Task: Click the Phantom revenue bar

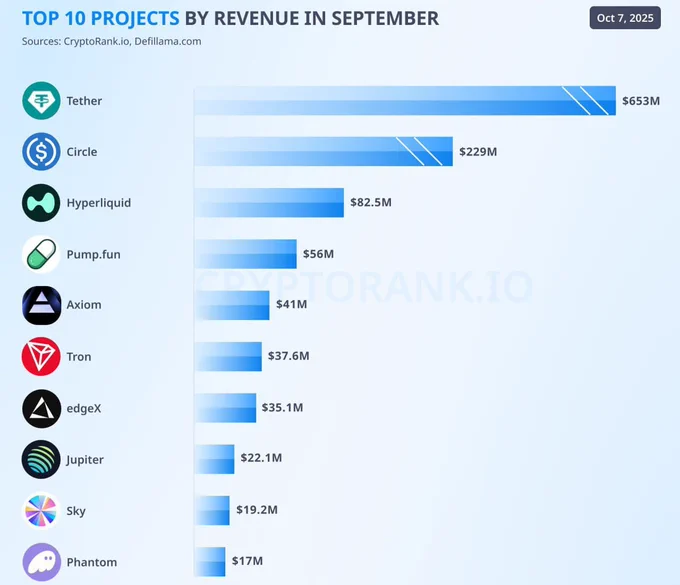Action: pyautogui.click(x=210, y=562)
